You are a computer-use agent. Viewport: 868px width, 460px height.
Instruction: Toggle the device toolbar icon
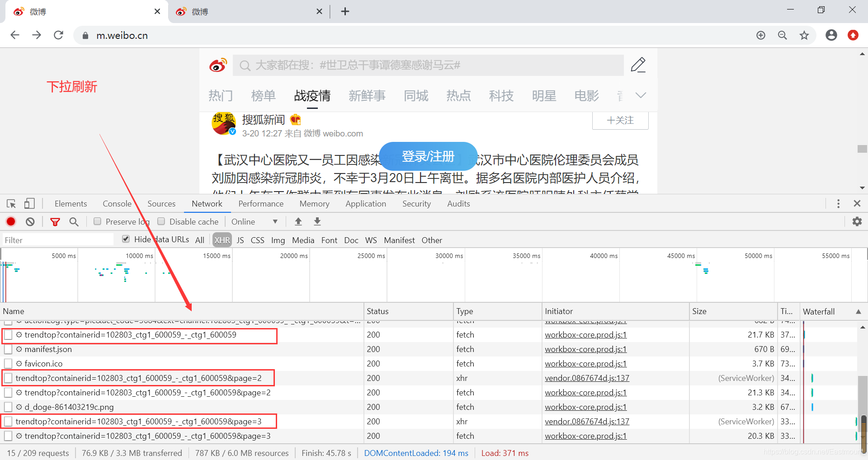pyautogui.click(x=29, y=204)
